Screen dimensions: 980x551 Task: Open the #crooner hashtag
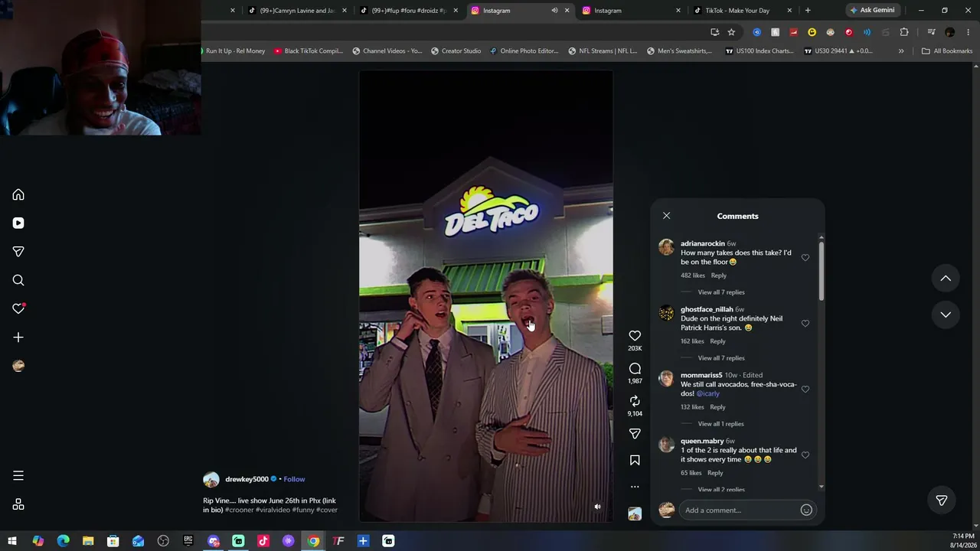(x=239, y=510)
